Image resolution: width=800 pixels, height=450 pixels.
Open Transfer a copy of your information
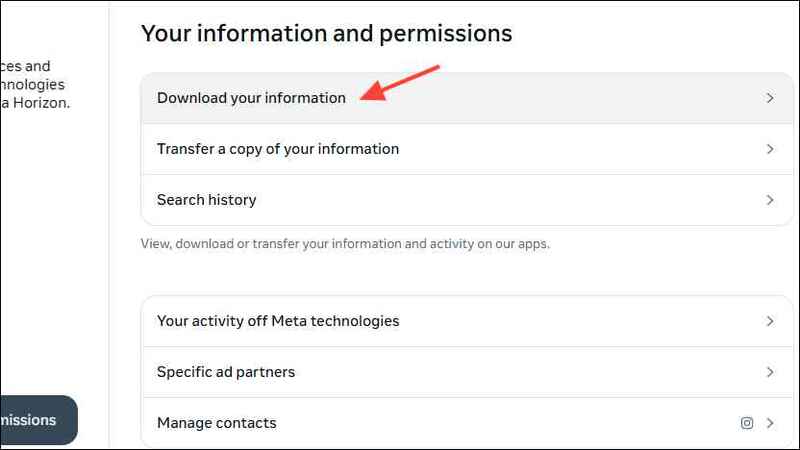click(467, 149)
